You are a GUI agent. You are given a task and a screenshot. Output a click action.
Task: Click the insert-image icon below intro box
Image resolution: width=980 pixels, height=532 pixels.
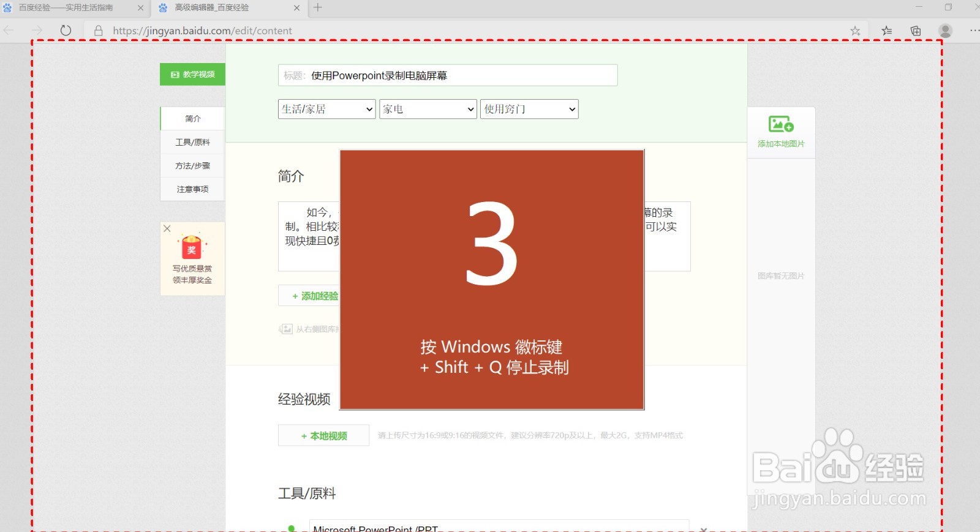point(285,329)
